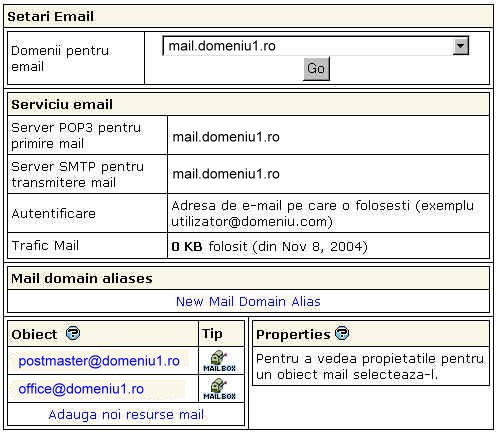Click the POP3 server value mail.domeniu1.ro

point(226,137)
